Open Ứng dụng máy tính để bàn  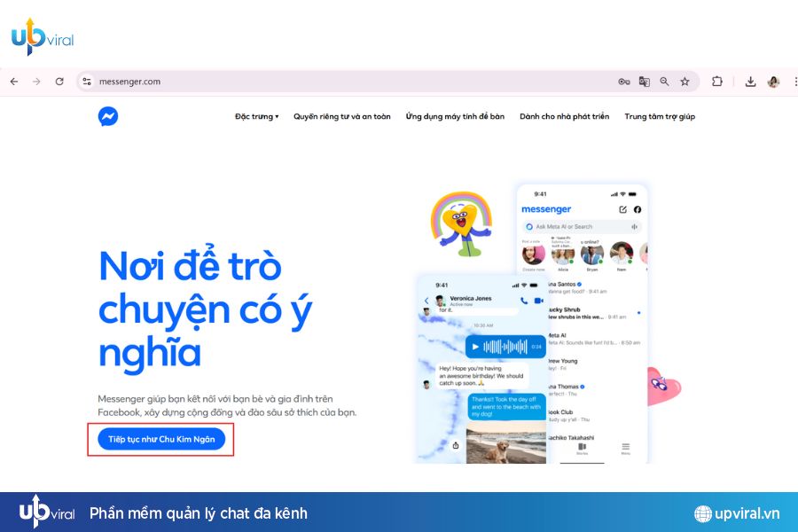tap(455, 116)
